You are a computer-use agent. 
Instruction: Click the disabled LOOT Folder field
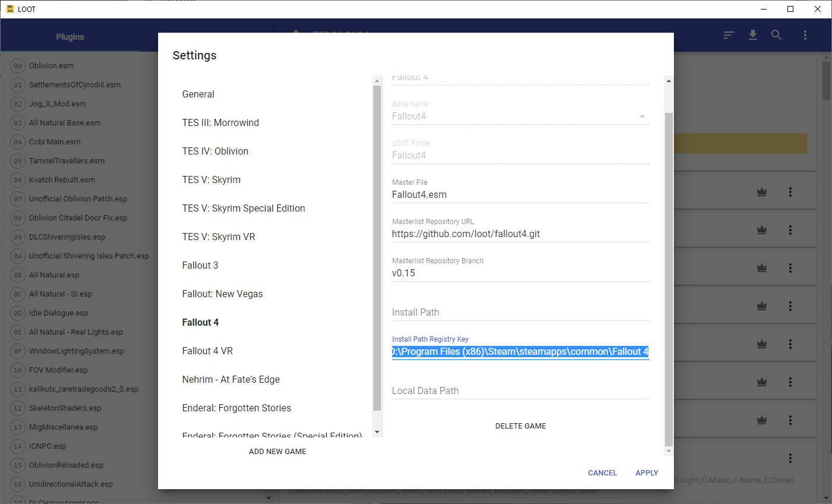[x=521, y=155]
